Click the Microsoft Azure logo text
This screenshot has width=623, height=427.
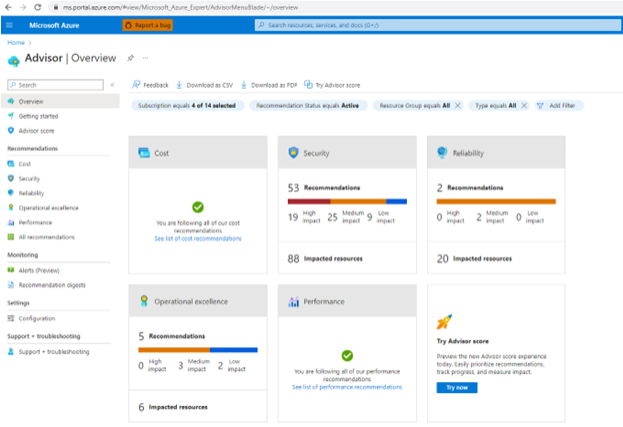click(54, 25)
